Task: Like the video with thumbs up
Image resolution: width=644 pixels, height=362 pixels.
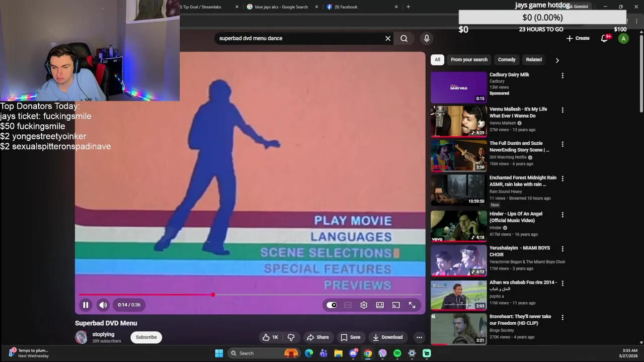Action: click(270, 337)
